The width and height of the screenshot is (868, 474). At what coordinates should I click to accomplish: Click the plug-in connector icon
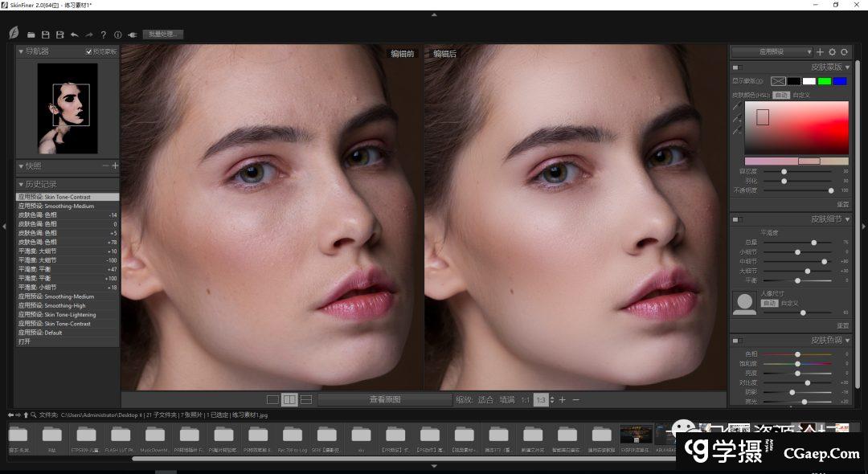(133, 35)
